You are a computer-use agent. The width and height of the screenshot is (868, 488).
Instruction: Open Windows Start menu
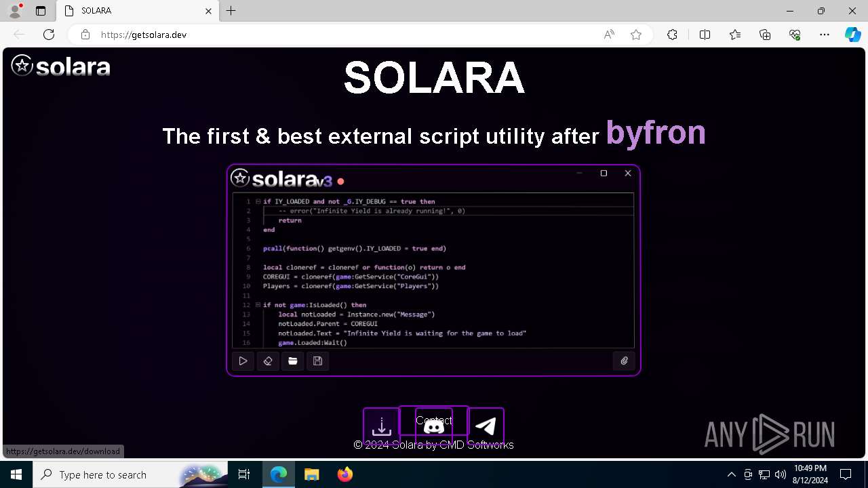click(16, 474)
